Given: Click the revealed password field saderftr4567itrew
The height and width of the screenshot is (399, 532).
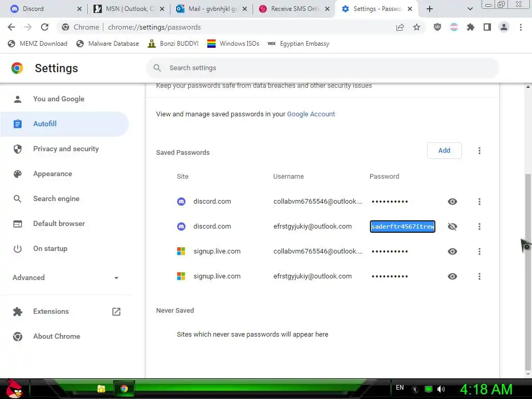Looking at the screenshot, I should point(403,227).
